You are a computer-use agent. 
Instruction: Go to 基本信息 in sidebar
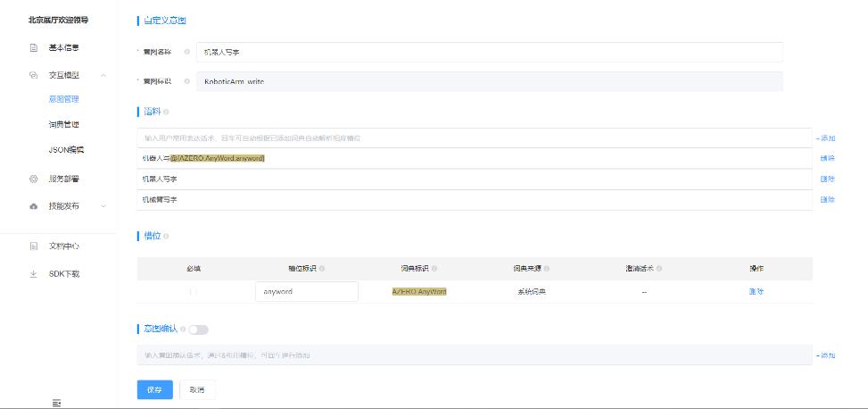pos(63,47)
